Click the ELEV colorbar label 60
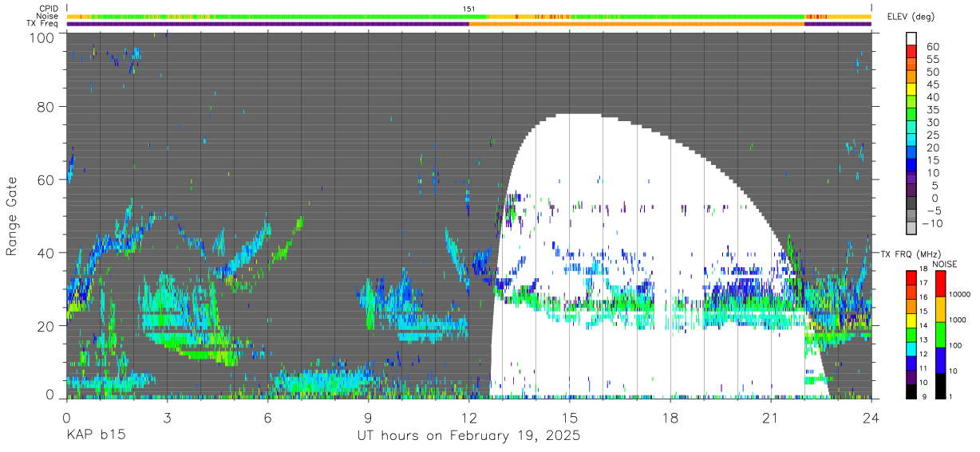This screenshot has width=980, height=452. click(x=931, y=46)
